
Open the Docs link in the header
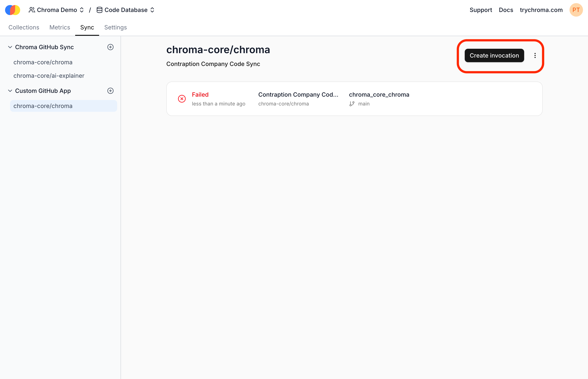click(506, 10)
